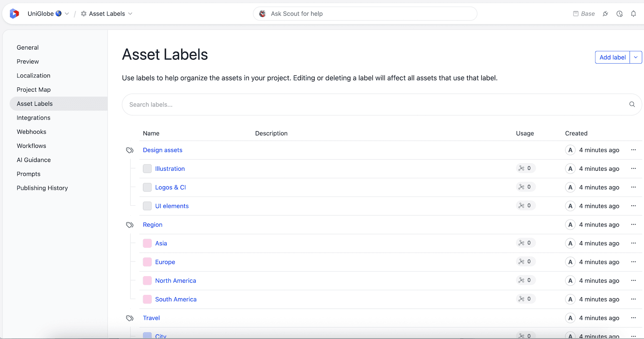Open the more options menu for Region
The image size is (644, 339).
pos(634,224)
